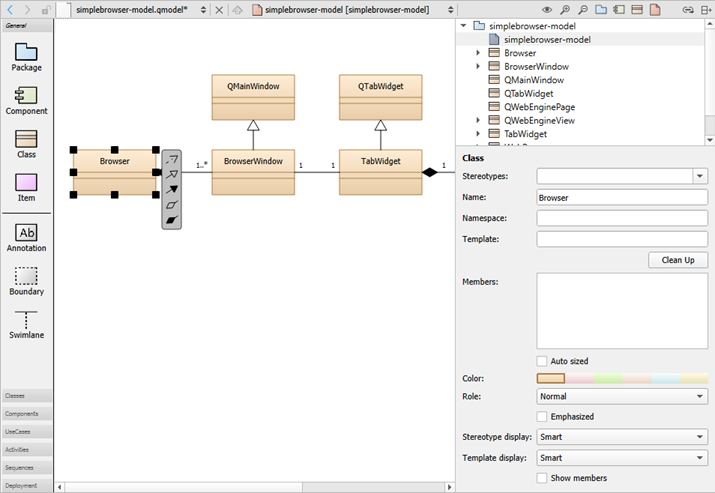This screenshot has height=493, width=715.
Task: Click the inheritance arrow in relation toolbar
Action: [172, 173]
